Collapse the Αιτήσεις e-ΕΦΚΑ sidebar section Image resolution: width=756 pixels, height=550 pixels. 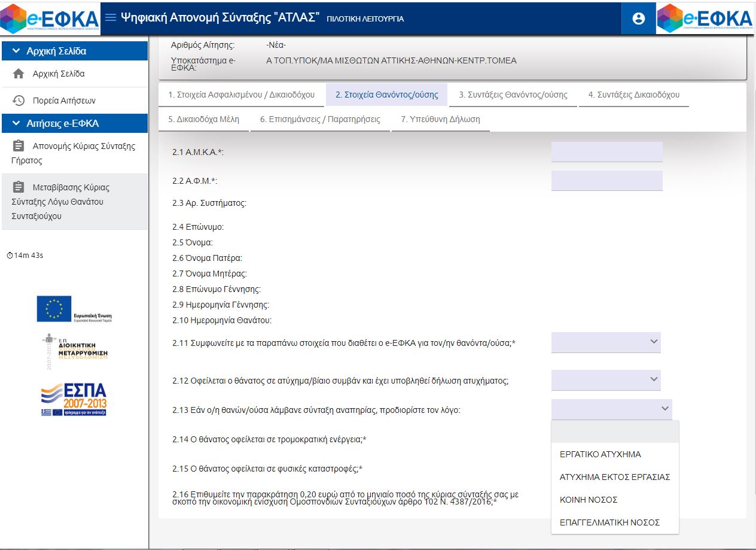pos(16,124)
